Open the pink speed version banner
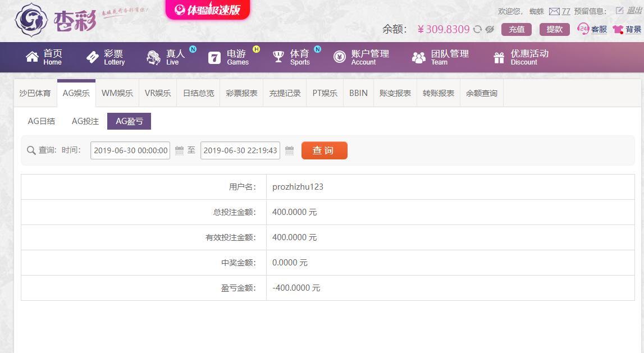This screenshot has width=644, height=353. point(207,10)
